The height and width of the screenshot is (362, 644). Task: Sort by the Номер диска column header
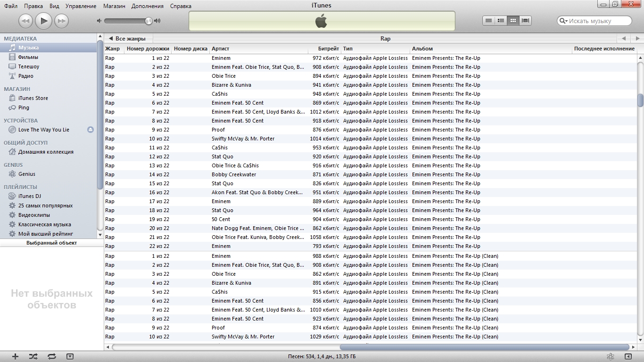tap(190, 49)
